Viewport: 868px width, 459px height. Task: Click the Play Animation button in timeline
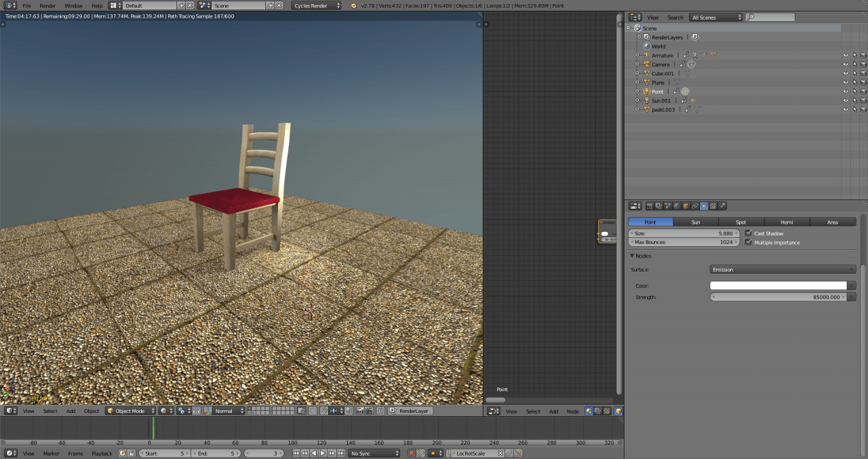323,453
